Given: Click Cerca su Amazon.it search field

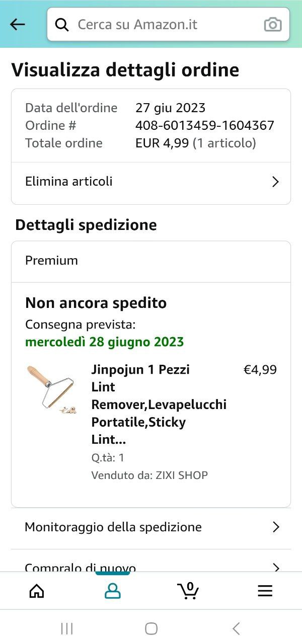Looking at the screenshot, I should [x=166, y=25].
